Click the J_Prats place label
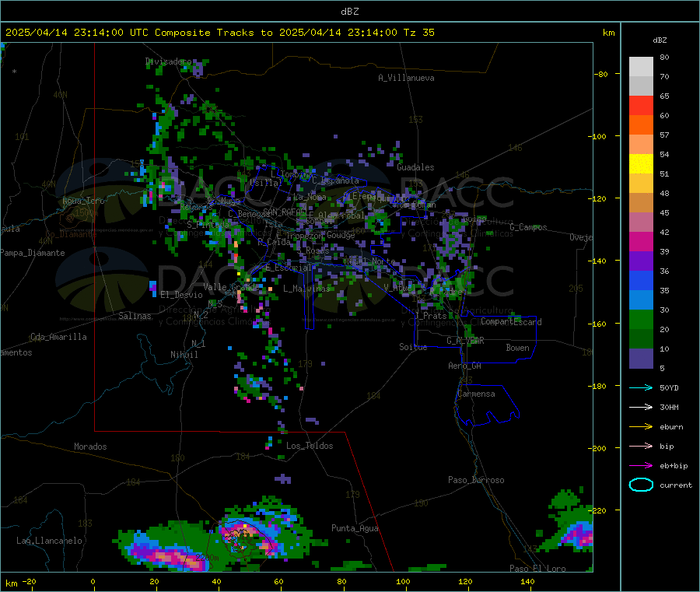Screen dimensions: 700x592 [x=431, y=316]
